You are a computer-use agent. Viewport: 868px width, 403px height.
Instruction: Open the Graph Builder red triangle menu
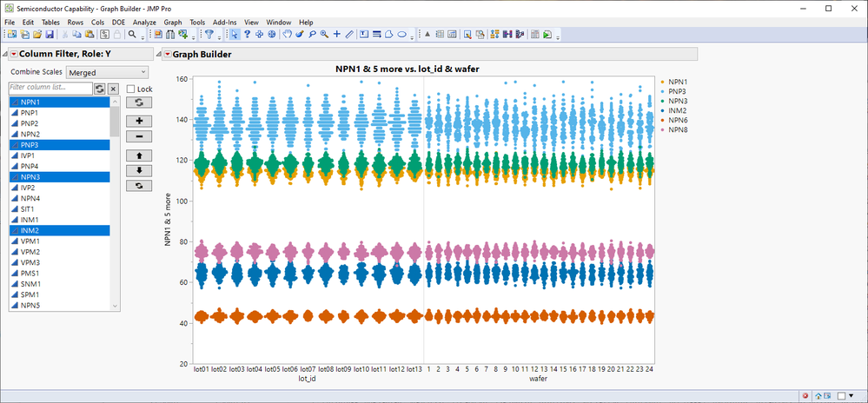[167, 55]
